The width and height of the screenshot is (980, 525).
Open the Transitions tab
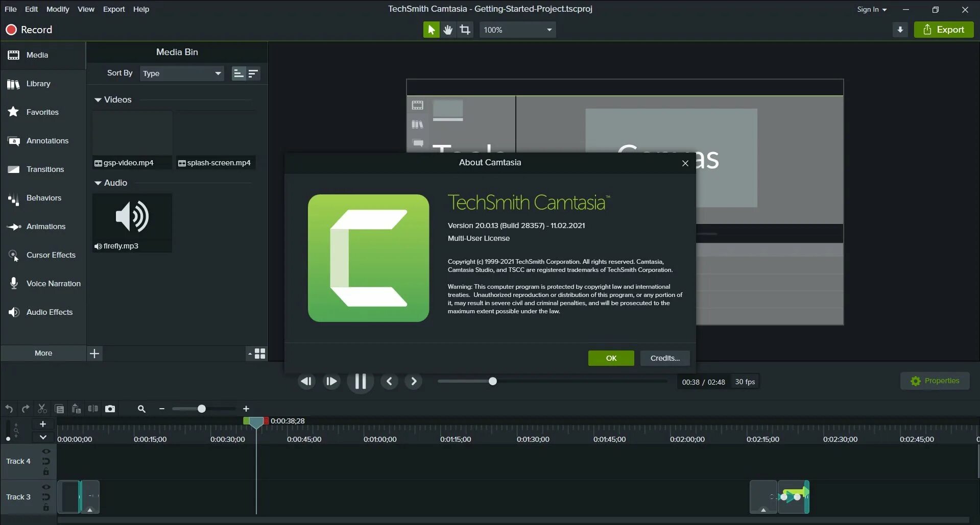coord(43,169)
